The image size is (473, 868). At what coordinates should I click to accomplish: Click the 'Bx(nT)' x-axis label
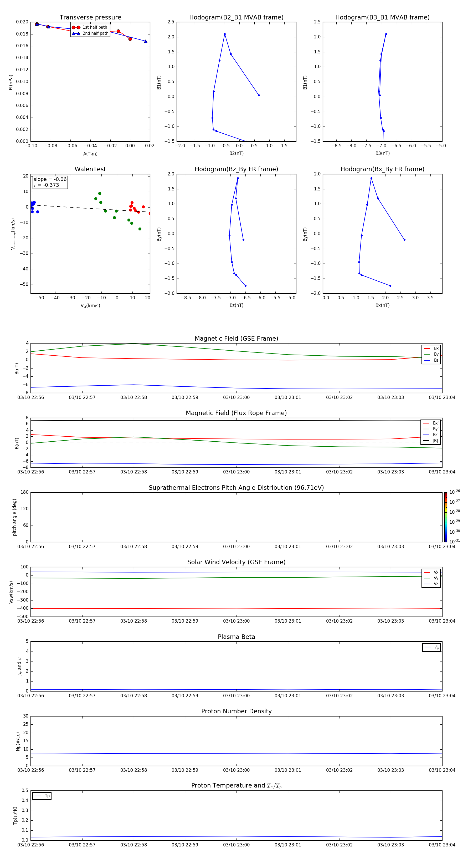point(382,306)
